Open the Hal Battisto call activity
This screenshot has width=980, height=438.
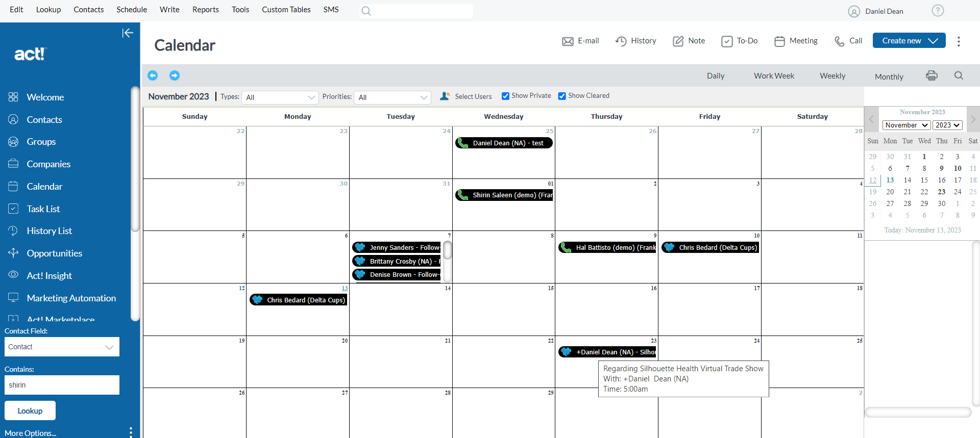(x=607, y=248)
